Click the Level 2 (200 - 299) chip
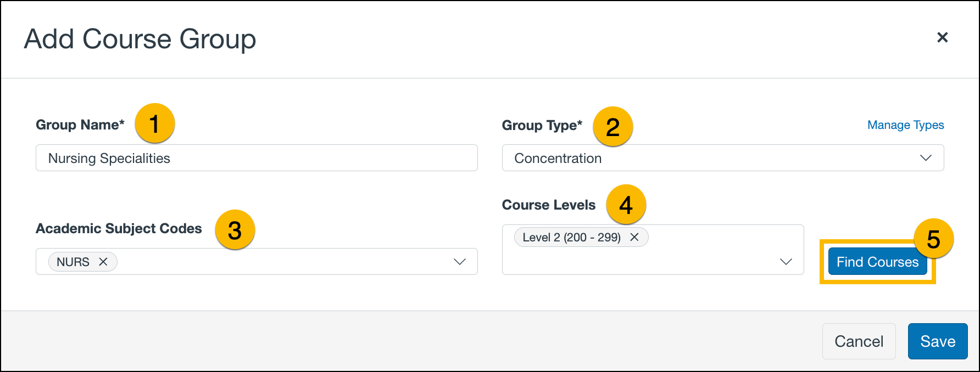980x372 pixels. point(571,237)
